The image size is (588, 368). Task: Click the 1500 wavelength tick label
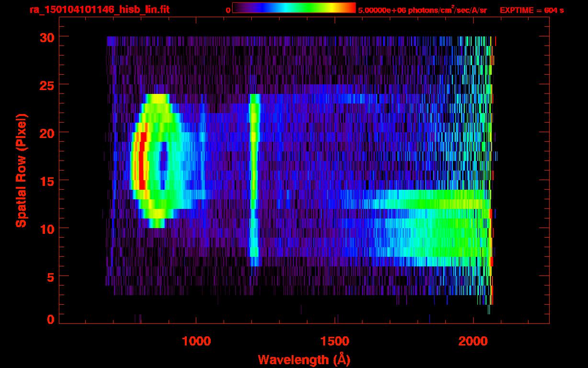point(335,341)
